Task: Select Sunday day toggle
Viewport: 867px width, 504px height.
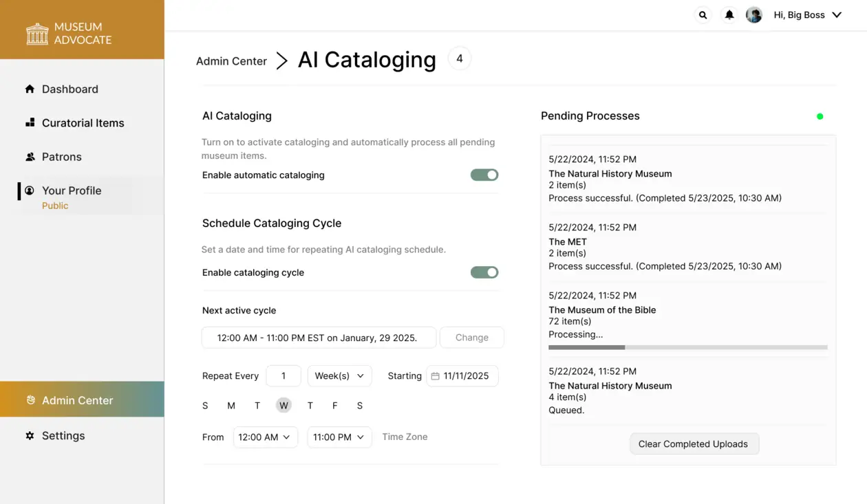Action: [x=205, y=406]
